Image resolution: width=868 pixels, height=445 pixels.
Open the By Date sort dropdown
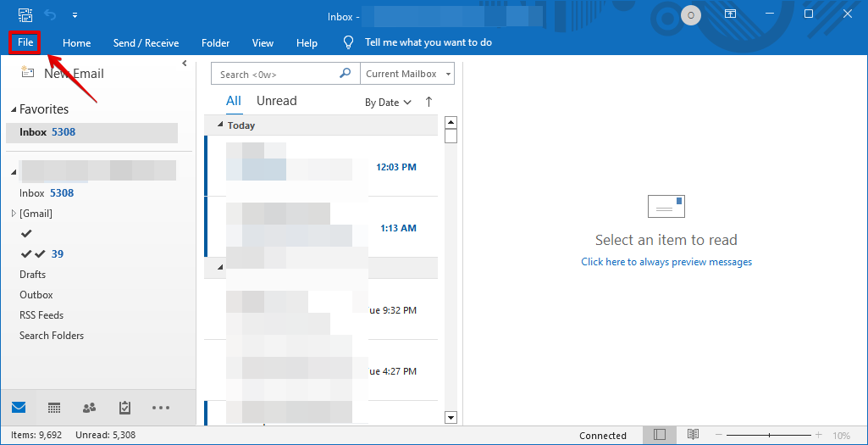(388, 103)
